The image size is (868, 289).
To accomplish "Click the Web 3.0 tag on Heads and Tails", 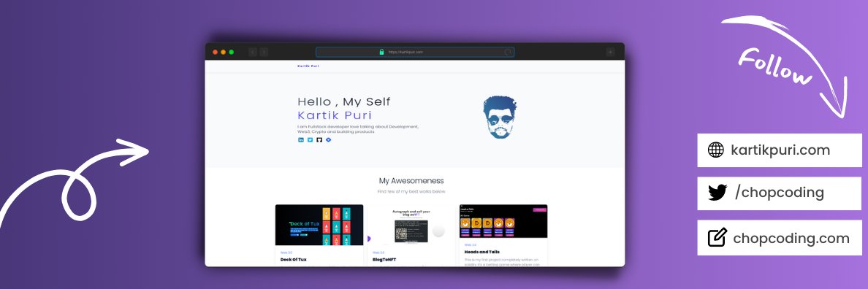I will [470, 244].
